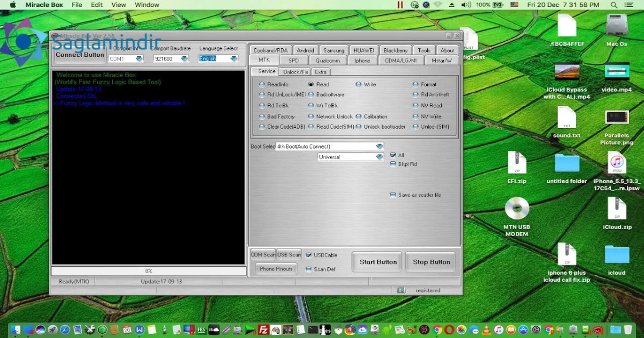Open Finder from the dock
The image size is (644, 338).
point(15,329)
